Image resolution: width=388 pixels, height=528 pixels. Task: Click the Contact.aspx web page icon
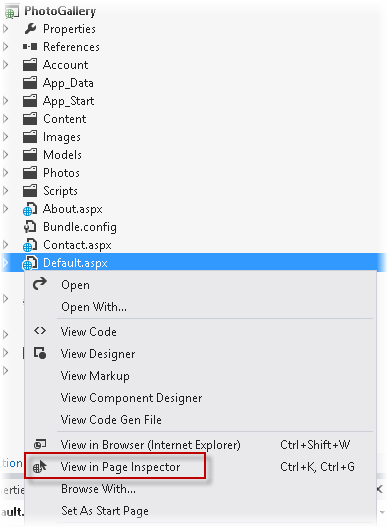coord(30,245)
